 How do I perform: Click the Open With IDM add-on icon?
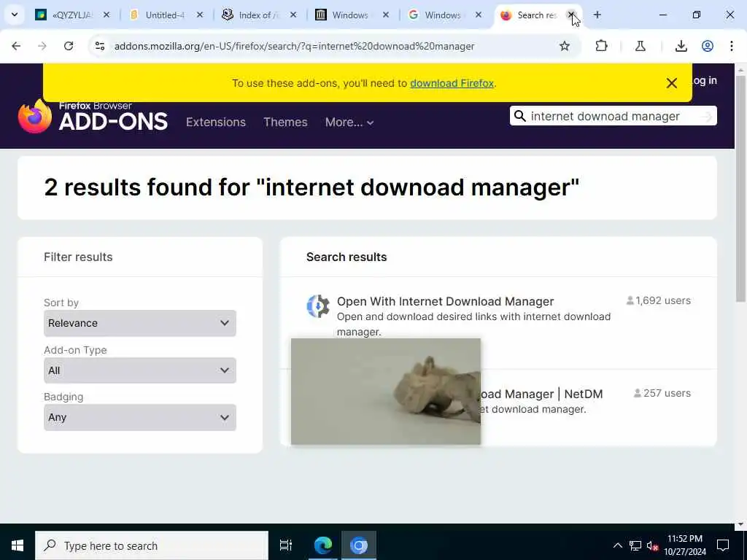click(318, 306)
